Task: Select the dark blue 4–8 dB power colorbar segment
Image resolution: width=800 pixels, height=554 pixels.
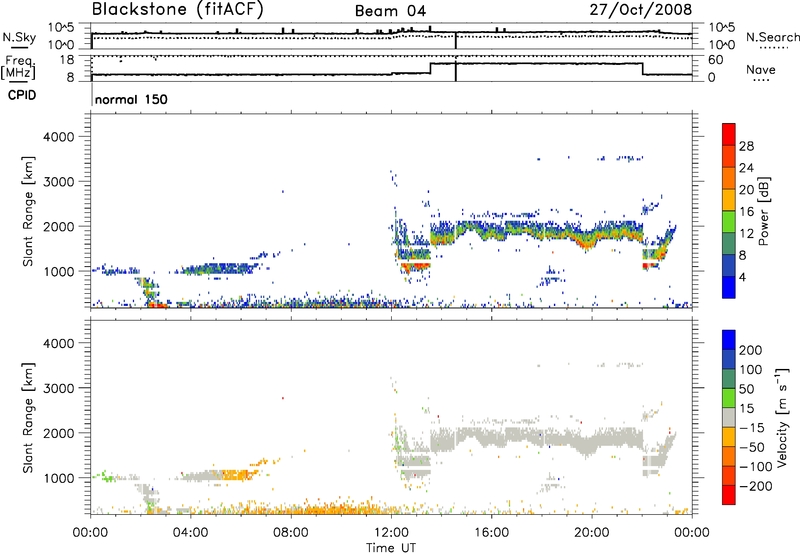Action: [729, 265]
